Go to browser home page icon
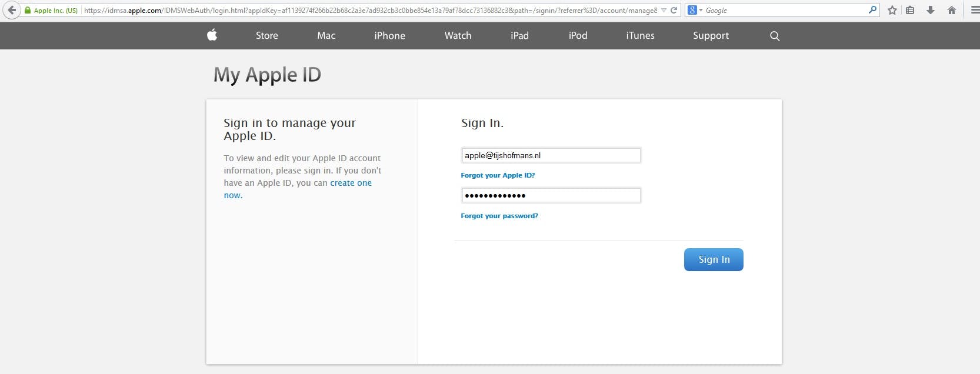980x374 pixels. point(952,10)
